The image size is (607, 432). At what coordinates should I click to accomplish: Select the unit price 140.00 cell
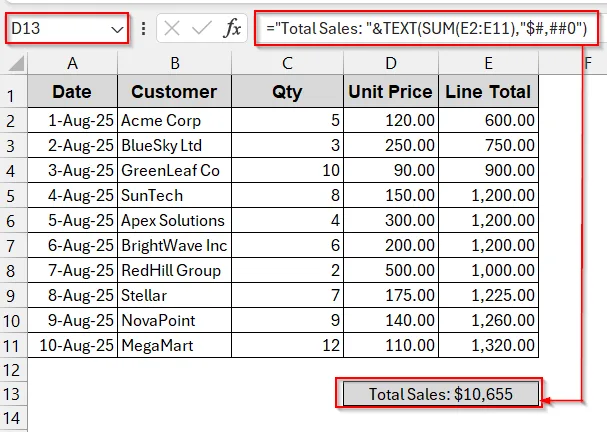(x=391, y=320)
